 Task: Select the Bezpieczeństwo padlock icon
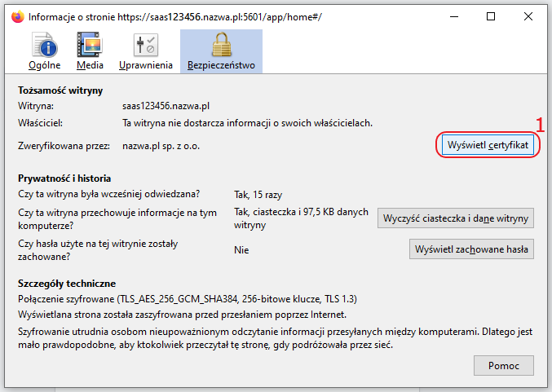222,45
